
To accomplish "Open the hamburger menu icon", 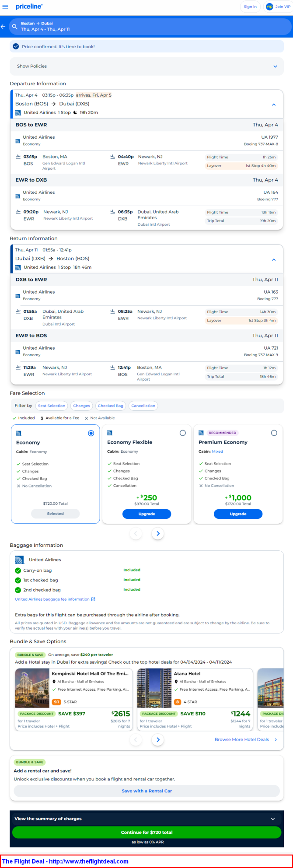I will (5, 7).
